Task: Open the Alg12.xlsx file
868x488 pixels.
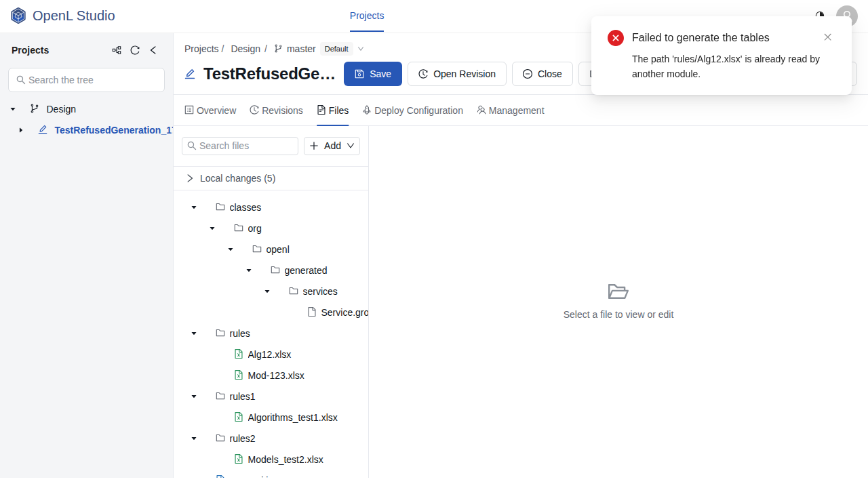Action: point(269,354)
